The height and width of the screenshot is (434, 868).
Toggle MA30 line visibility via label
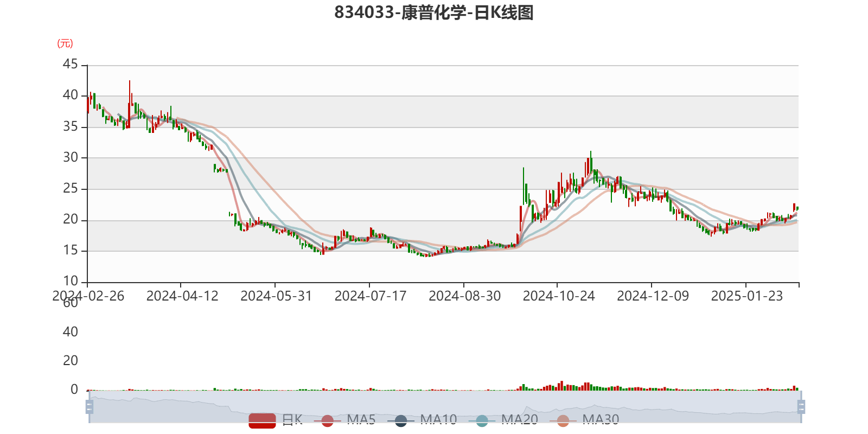pos(601,419)
